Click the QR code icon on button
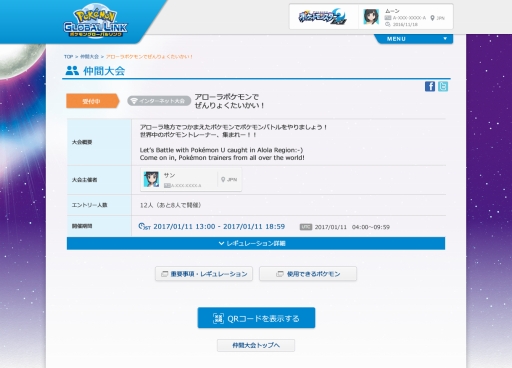Viewport: 512px width, 368px height. pos(218,318)
